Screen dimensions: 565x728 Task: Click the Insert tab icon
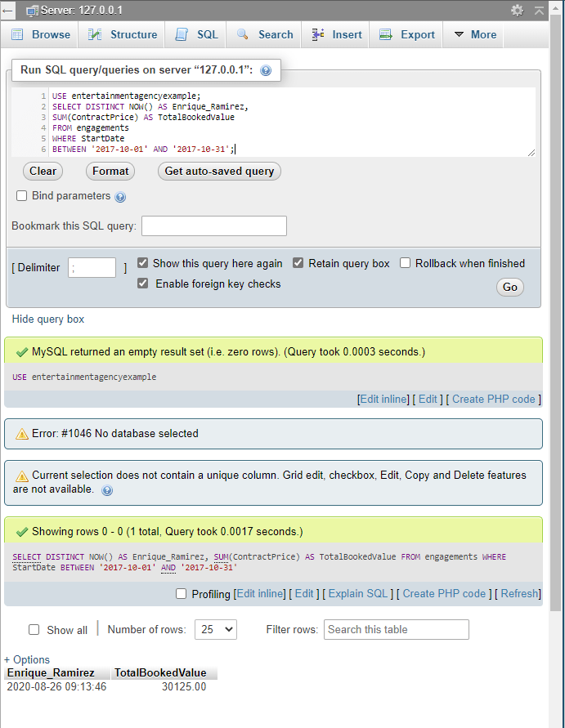coord(318,34)
